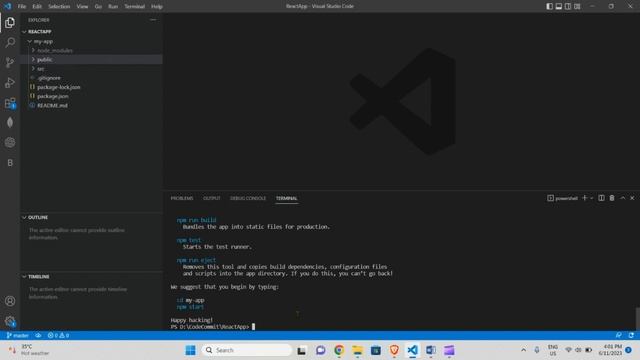Open the Manage gear icon
Screen dimensions: 640x360
pos(10,321)
